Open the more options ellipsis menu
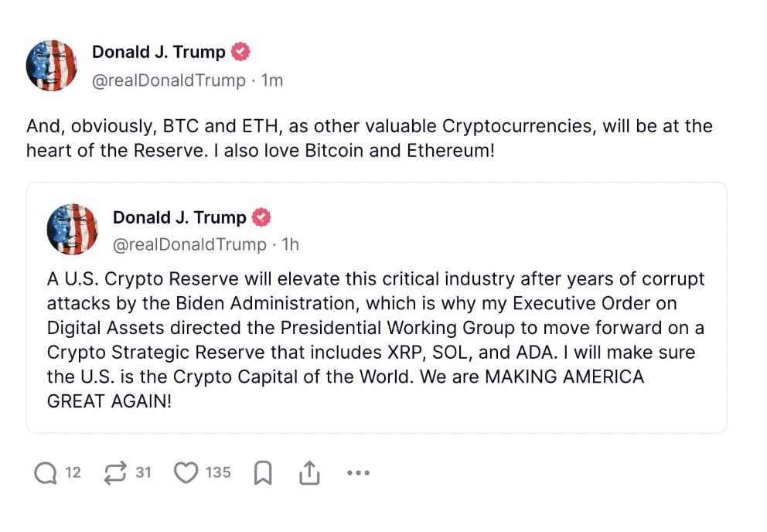Viewport: 767px width, 532px height. (x=357, y=472)
